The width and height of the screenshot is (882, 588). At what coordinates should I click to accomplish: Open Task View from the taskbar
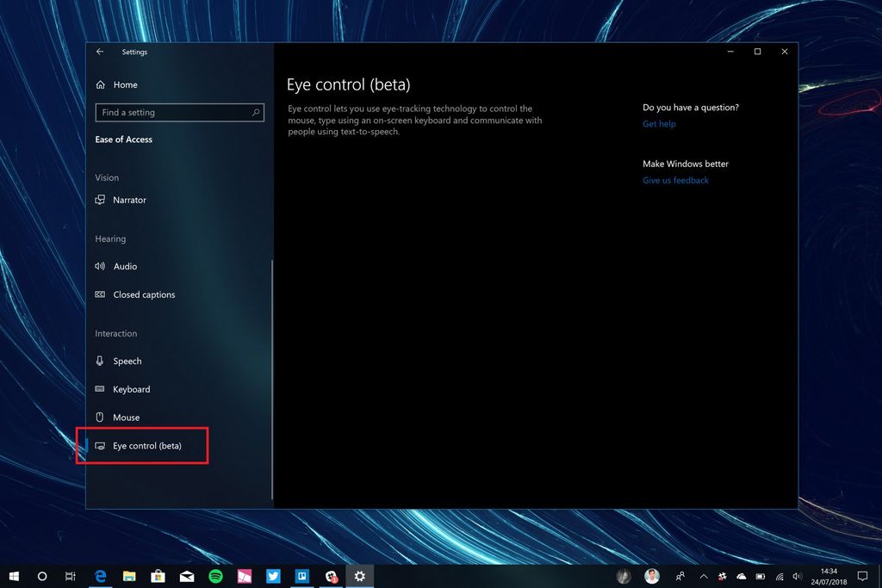coord(71,576)
